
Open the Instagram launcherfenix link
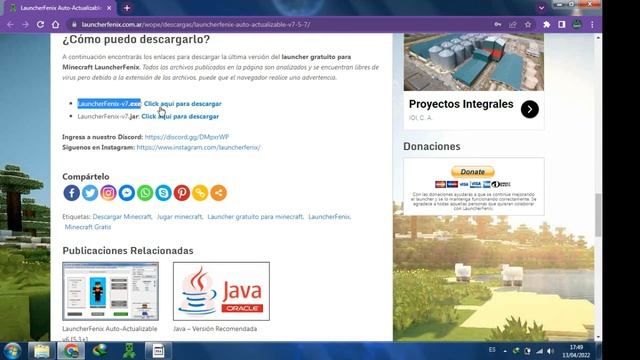(x=198, y=147)
